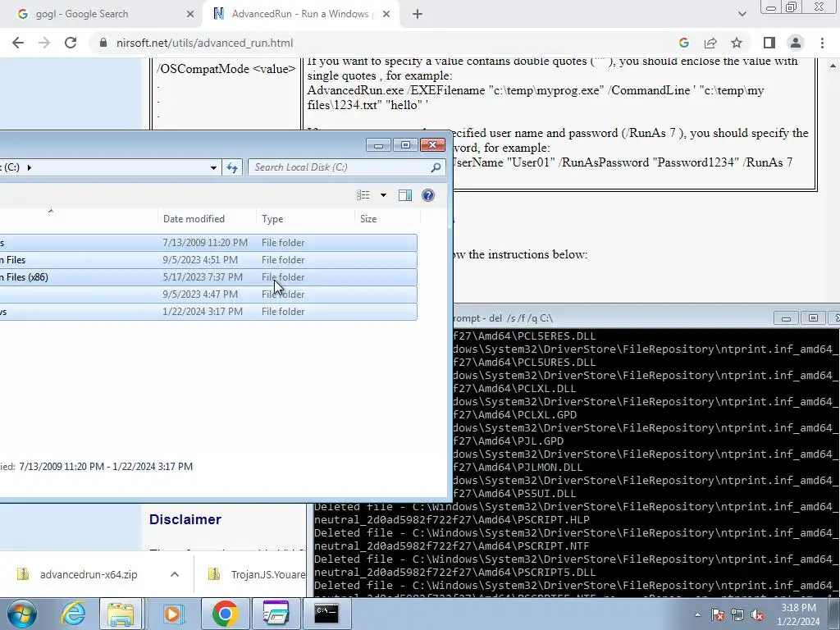The image size is (840, 630).
Task: Toggle Chrome side panel
Action: [769, 43]
